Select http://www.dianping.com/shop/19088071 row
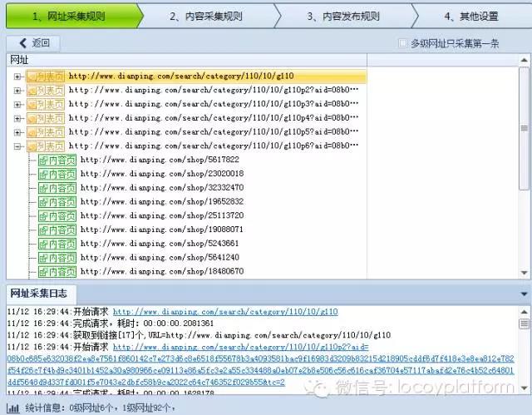Screen dimensions: 532x415 pos(162,230)
